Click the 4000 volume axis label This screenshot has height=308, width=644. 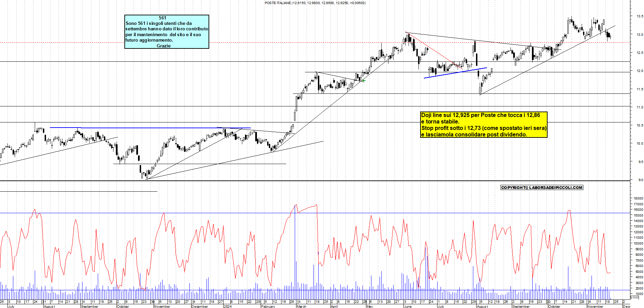[x=639, y=277]
